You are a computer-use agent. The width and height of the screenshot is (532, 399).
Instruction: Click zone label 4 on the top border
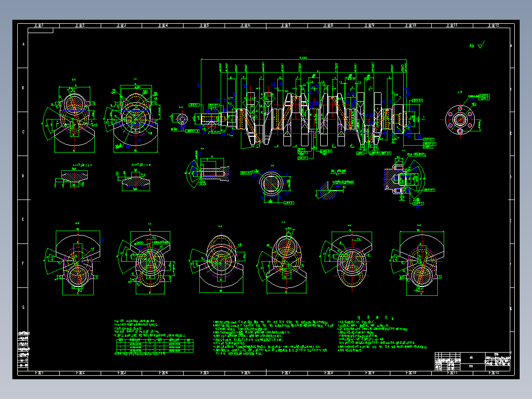[x=163, y=26]
